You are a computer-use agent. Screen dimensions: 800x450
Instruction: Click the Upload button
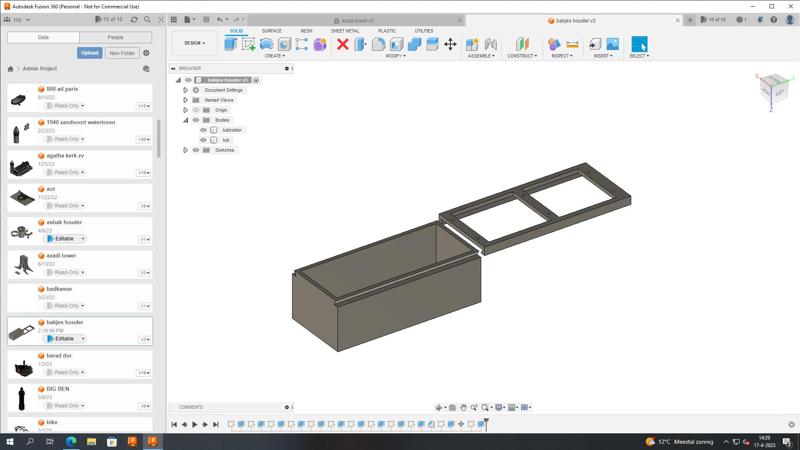90,53
